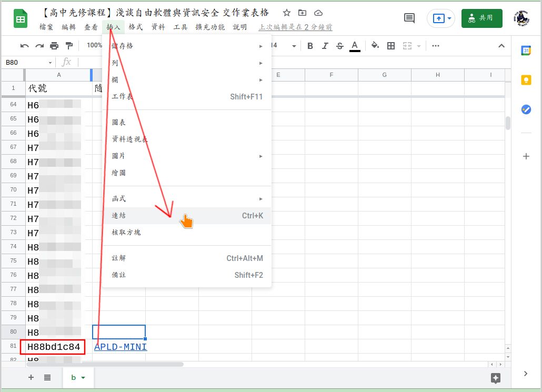
Task: Star this spreadsheet document
Action: point(286,13)
